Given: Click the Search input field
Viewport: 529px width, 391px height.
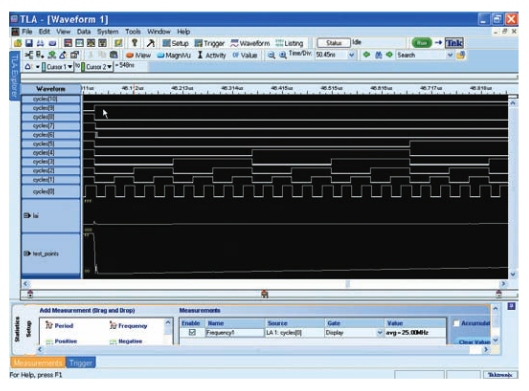Looking at the screenshot, I should pos(422,55).
